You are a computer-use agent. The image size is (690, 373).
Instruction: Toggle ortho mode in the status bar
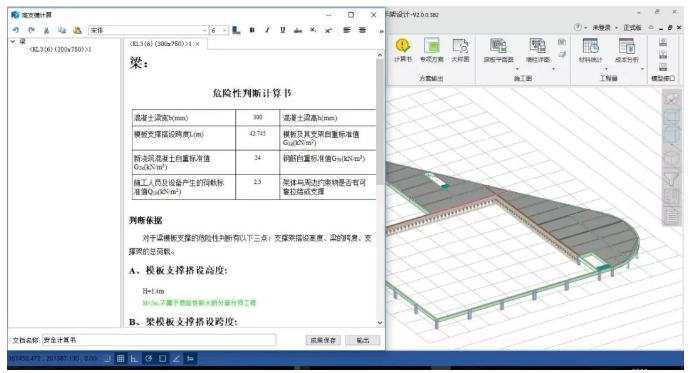click(134, 358)
